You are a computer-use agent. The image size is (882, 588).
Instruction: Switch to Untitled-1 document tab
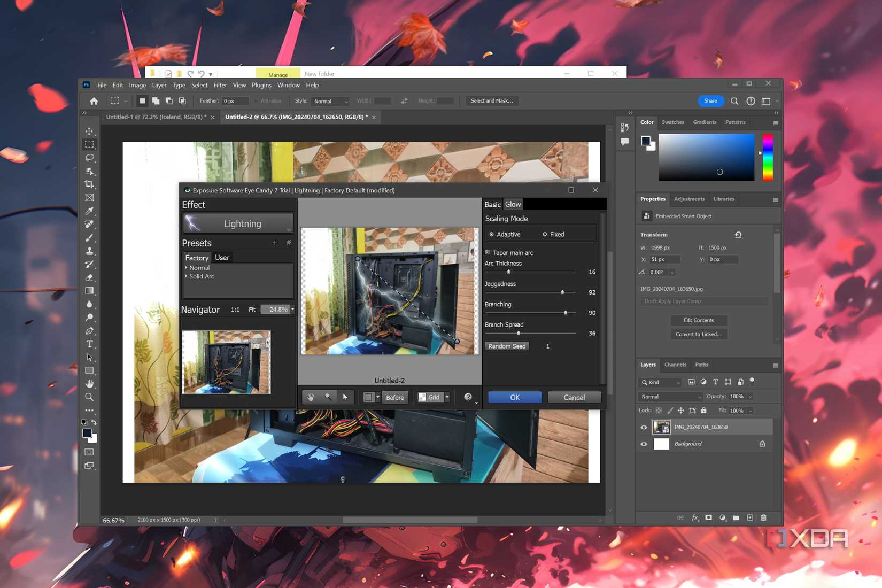[x=156, y=117]
